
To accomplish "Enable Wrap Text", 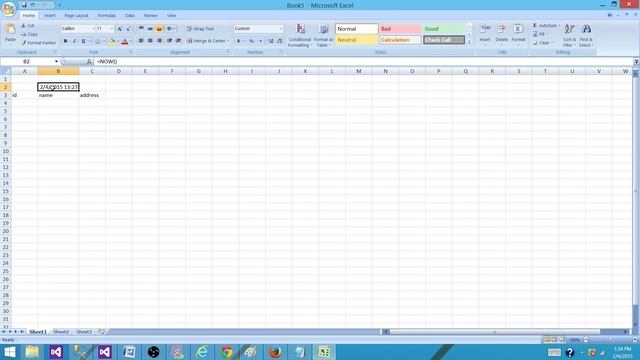I will 200,29.
